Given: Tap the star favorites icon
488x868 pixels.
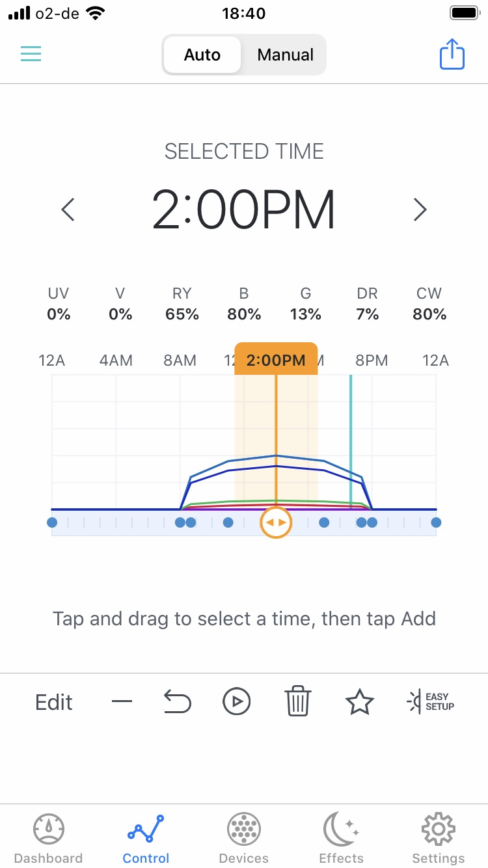Looking at the screenshot, I should click(x=359, y=702).
